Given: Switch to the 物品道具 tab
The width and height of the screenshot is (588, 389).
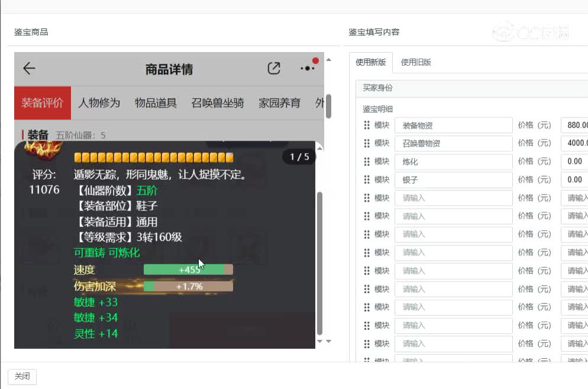Looking at the screenshot, I should pos(154,102).
